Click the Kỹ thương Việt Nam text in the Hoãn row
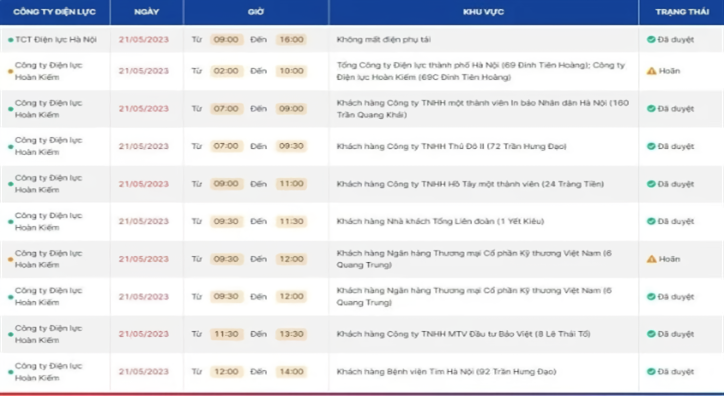724x396 pixels. (x=474, y=259)
